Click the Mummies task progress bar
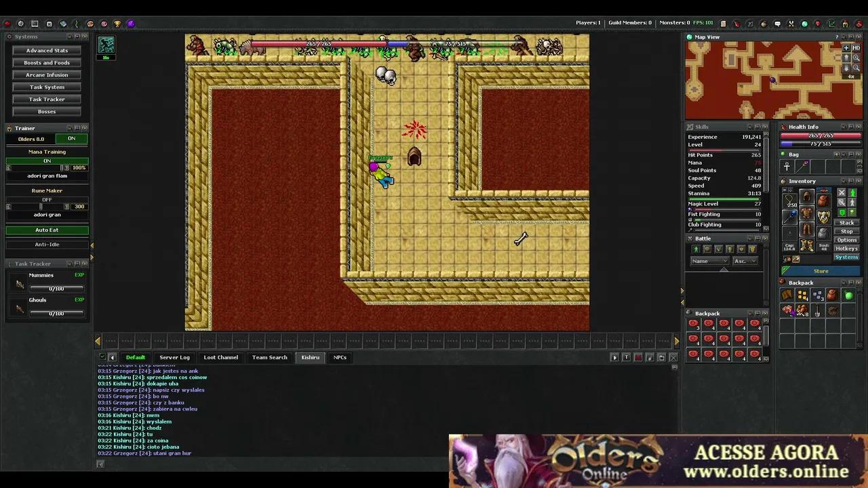 56,289
